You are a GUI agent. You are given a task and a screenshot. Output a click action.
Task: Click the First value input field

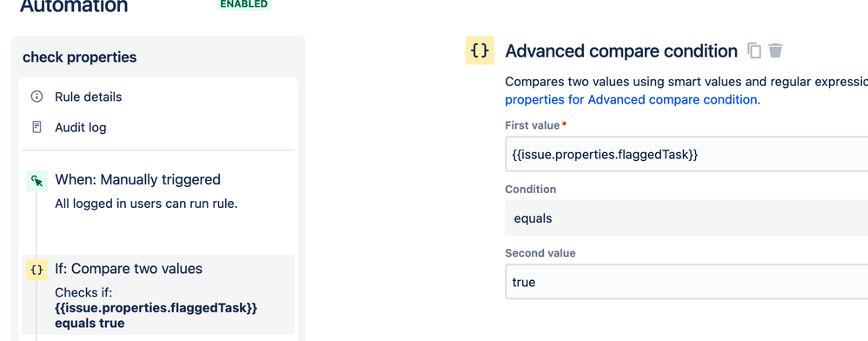tap(686, 154)
